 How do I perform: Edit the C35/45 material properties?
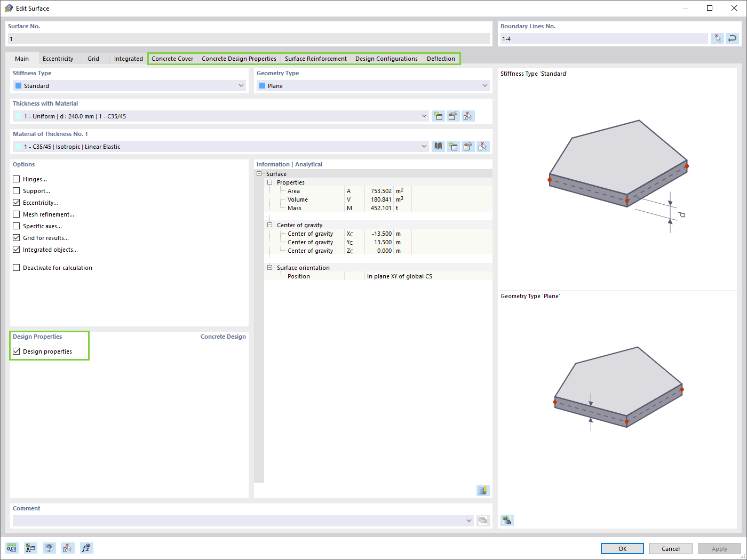pos(468,146)
